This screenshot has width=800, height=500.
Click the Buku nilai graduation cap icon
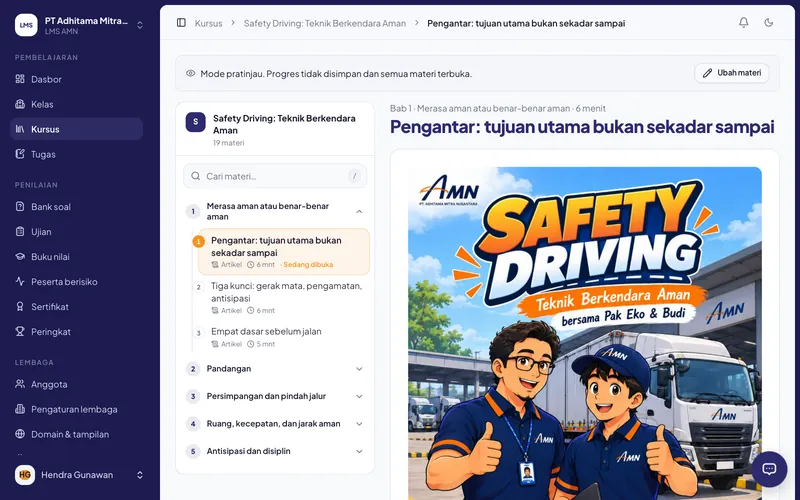[x=20, y=257]
